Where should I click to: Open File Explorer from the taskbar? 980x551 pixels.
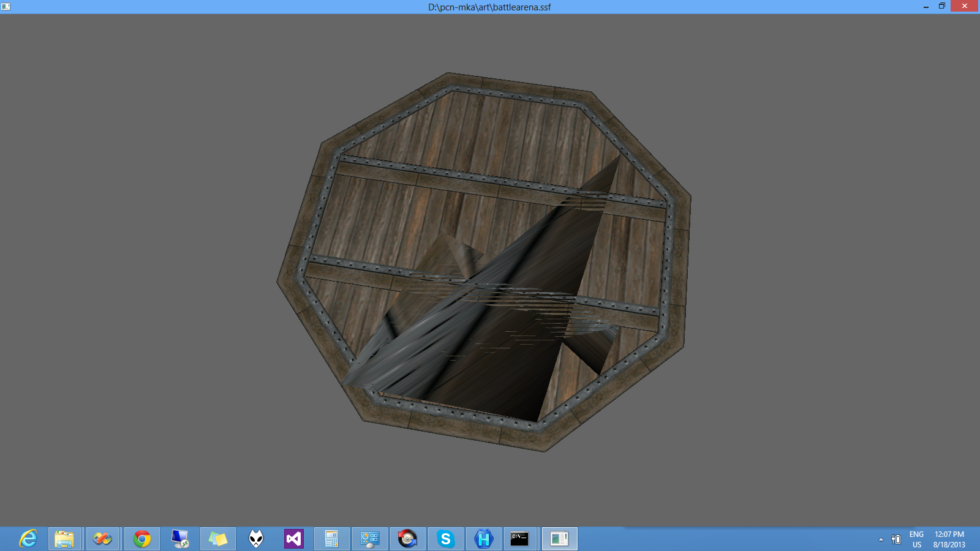click(x=64, y=539)
